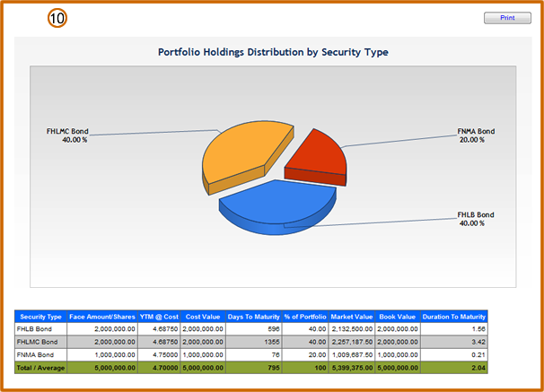Click FNMA Bond days to maturity 76
Screen dimensions: 544x392
tap(254, 354)
